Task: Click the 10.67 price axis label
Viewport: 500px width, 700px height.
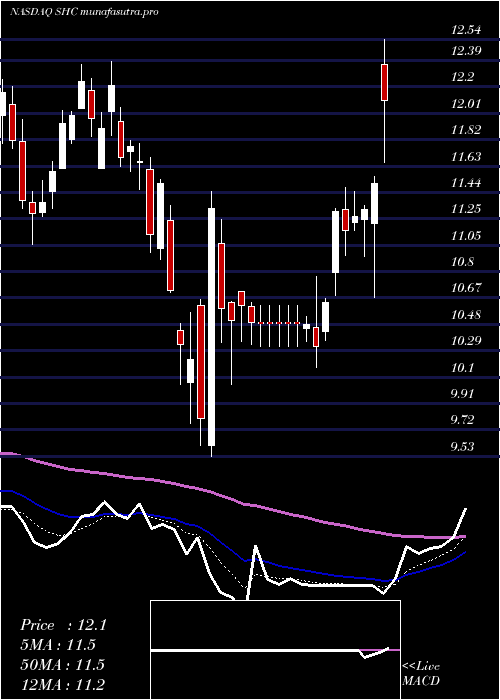Action: pyautogui.click(x=466, y=288)
